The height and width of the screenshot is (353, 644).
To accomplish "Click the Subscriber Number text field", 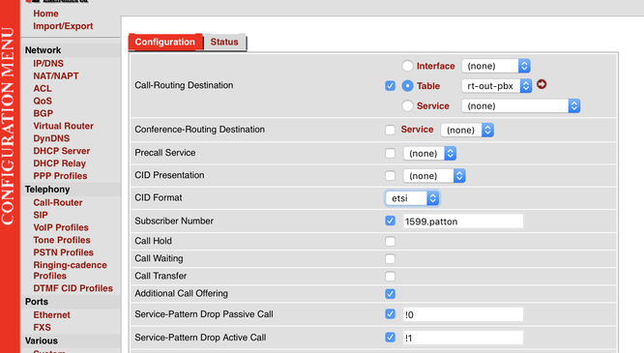I will (463, 221).
